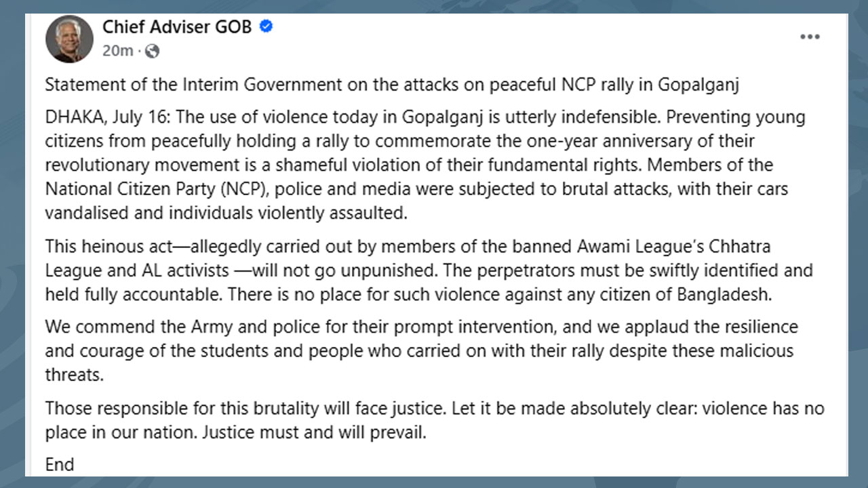Open the post via the 20m timestamp
Viewport: 868px width, 488px height.
(117, 51)
